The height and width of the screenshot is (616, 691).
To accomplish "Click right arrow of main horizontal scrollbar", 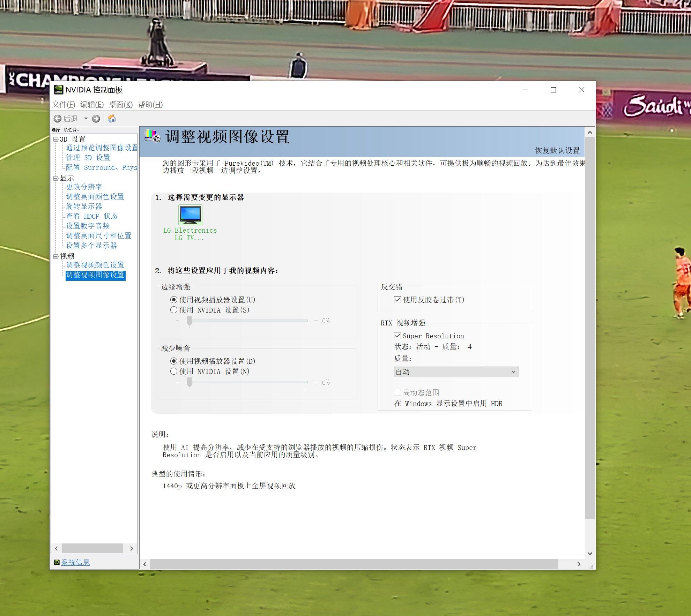I will tap(579, 564).
